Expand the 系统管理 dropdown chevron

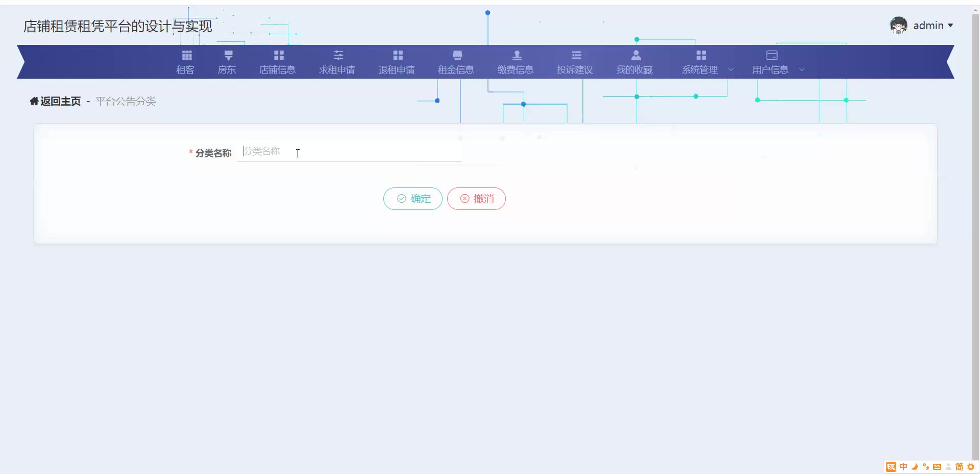point(731,70)
